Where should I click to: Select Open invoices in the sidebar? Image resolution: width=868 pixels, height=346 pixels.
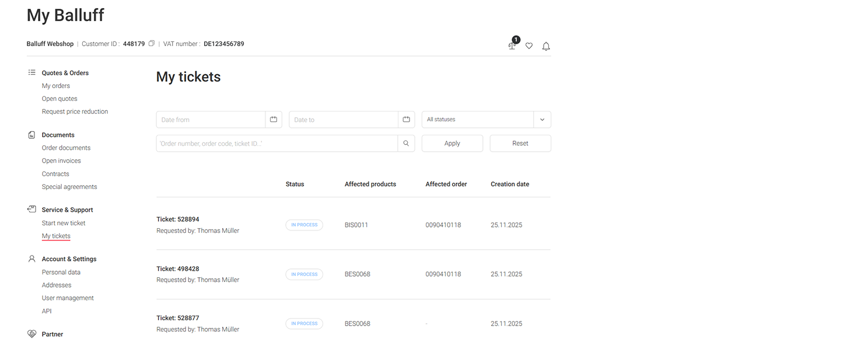pos(61,160)
